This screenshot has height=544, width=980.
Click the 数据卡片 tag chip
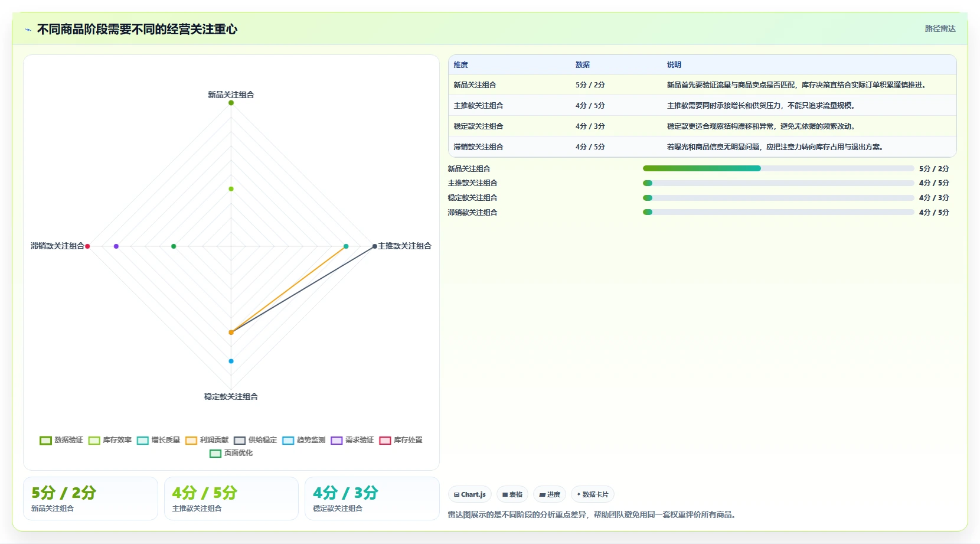click(x=593, y=494)
